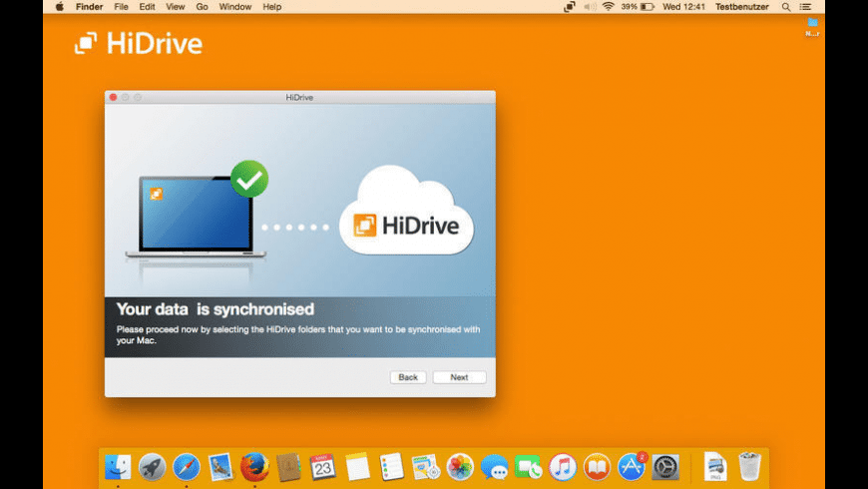Open the Window menu
The image size is (868, 489).
pyautogui.click(x=235, y=7)
